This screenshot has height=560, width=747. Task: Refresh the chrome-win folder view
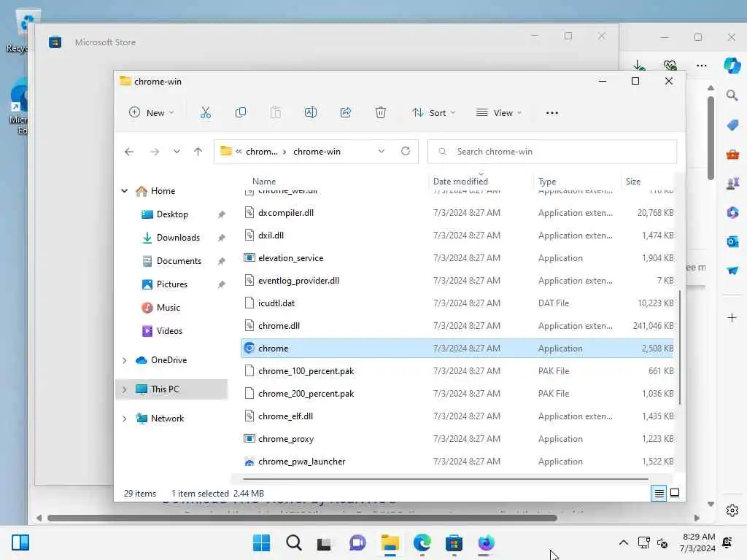pyautogui.click(x=406, y=151)
